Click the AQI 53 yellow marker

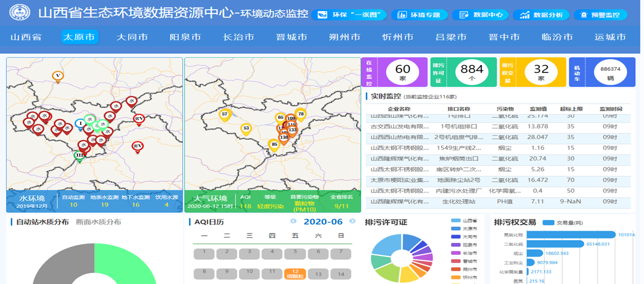pyautogui.click(x=246, y=129)
